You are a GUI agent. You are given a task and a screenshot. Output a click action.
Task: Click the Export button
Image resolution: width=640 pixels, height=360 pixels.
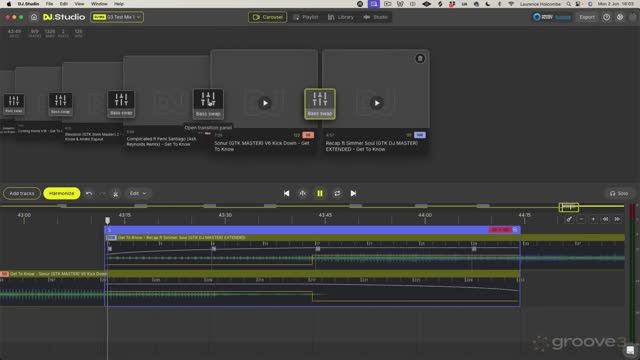[x=587, y=17]
